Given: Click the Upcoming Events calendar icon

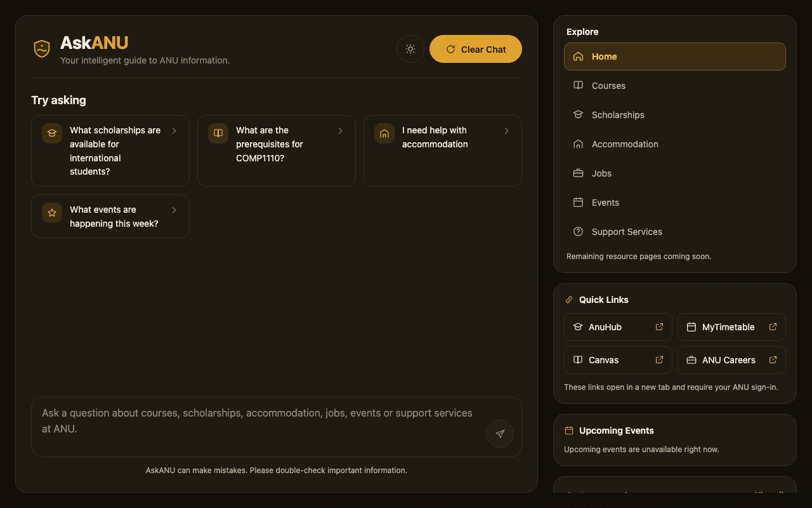Looking at the screenshot, I should click(568, 430).
